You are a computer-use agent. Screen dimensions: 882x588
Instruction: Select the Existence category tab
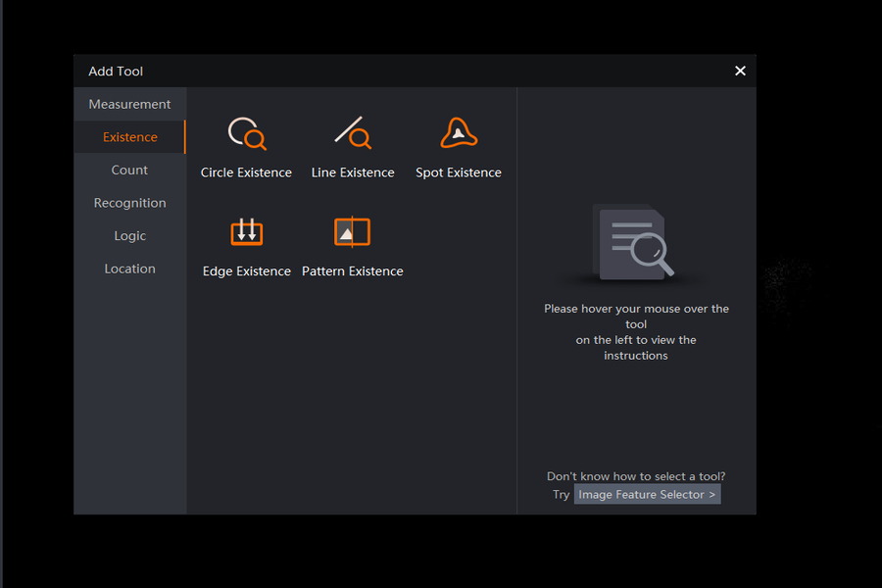tap(130, 137)
